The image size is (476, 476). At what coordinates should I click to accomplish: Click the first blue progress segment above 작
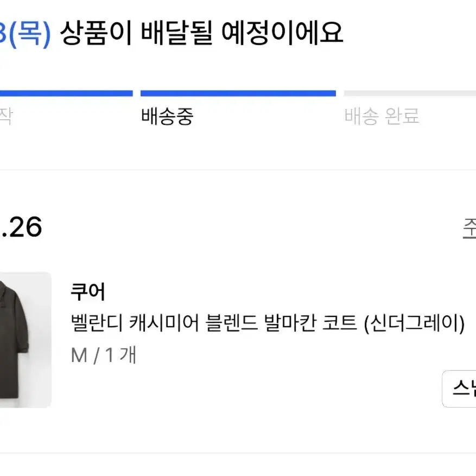[66, 93]
